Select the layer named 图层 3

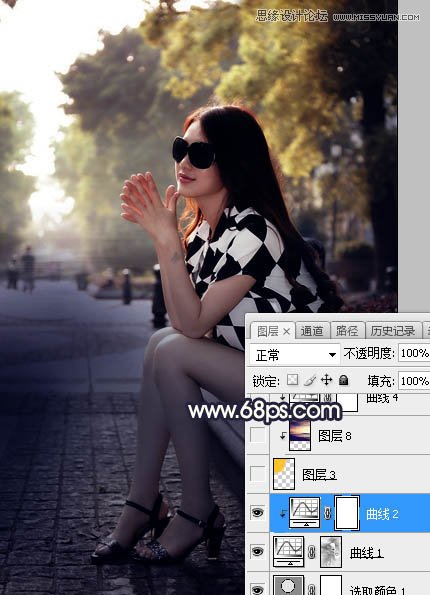(319, 475)
